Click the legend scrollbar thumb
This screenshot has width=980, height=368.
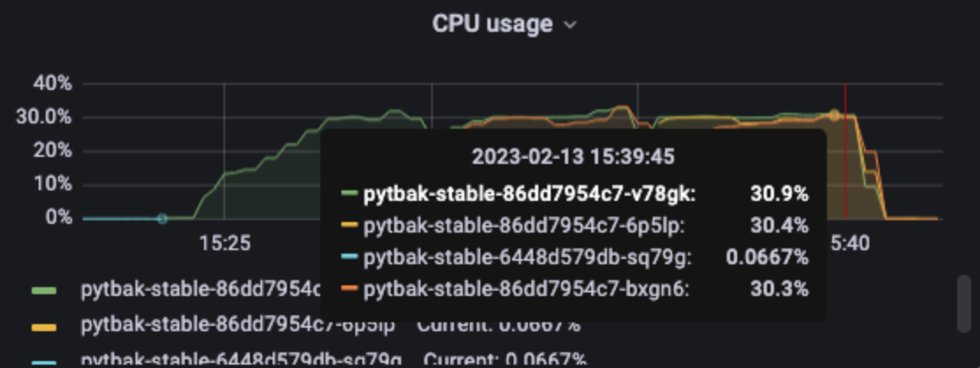point(964,304)
